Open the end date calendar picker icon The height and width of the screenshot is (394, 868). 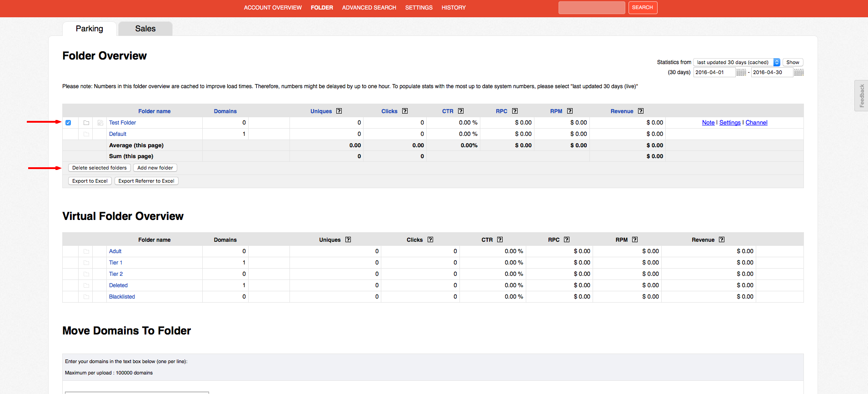tap(798, 73)
